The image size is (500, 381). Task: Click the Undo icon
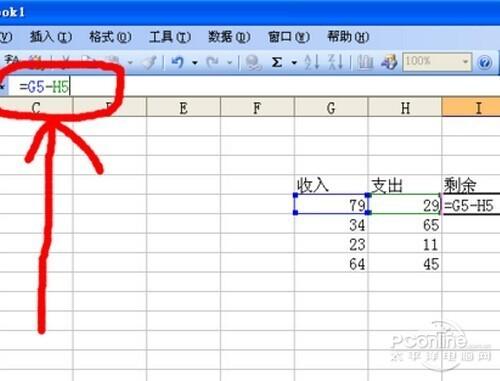click(178, 62)
